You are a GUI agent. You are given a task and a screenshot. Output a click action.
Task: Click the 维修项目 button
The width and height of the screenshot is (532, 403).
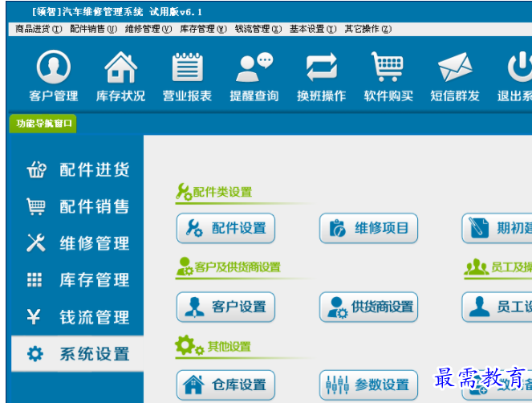tap(368, 228)
